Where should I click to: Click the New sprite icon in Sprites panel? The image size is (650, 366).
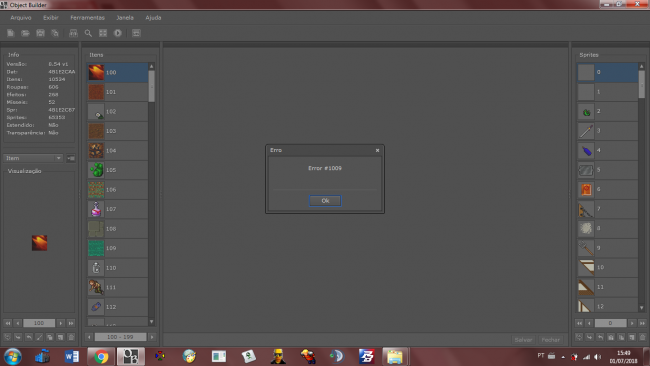[632, 337]
